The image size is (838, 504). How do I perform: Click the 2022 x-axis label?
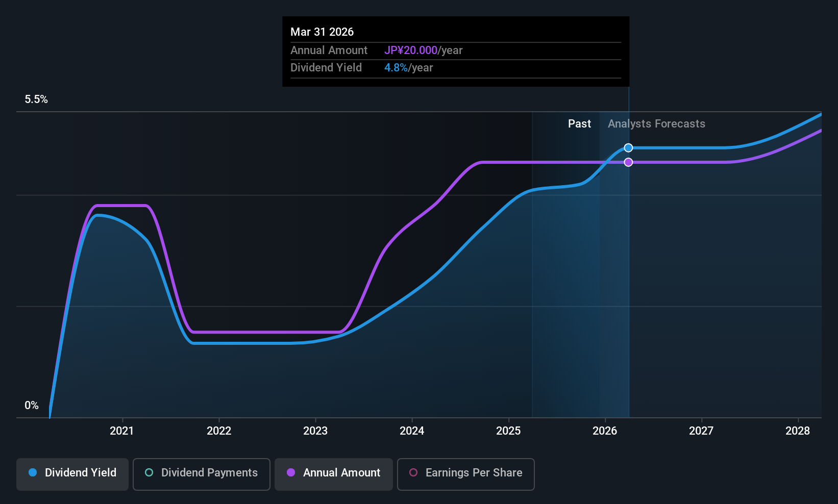coord(219,431)
